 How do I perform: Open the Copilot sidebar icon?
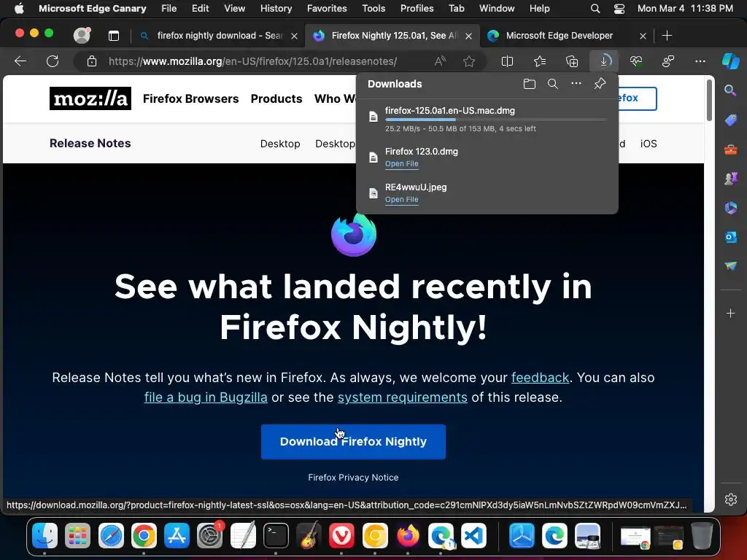[730, 61]
